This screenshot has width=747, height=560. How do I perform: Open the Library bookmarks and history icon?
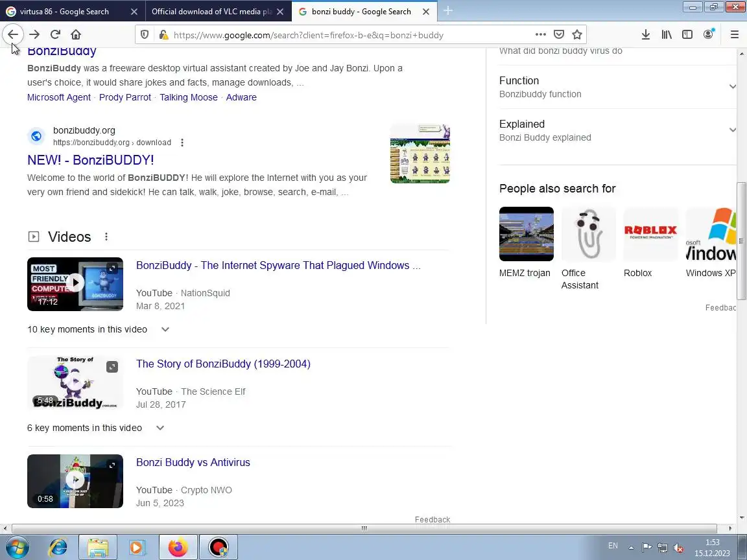(667, 34)
